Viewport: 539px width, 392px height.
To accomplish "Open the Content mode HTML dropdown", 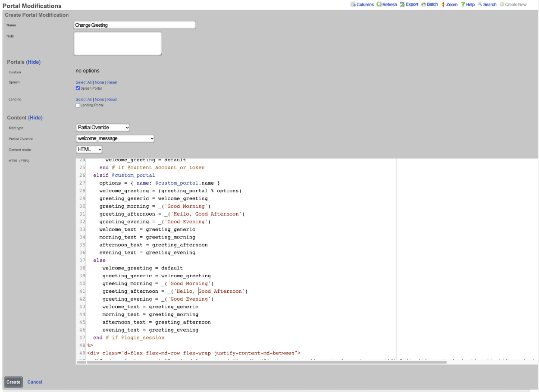I will tap(89, 149).
